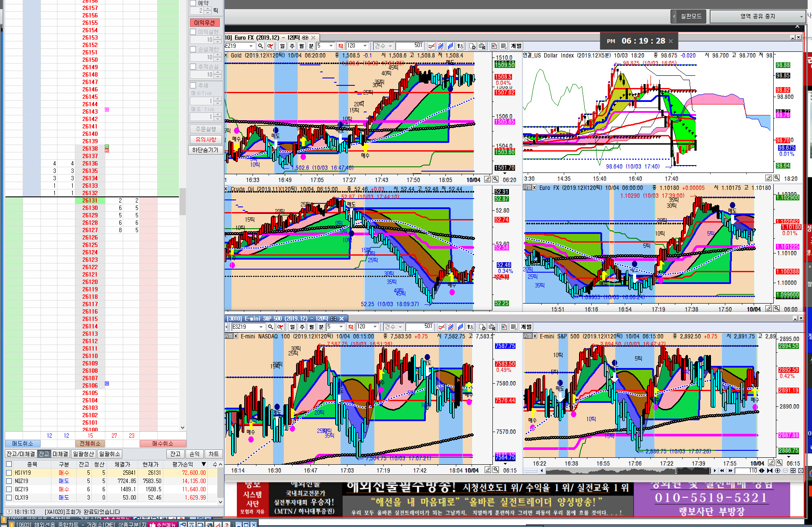812x527 pixels.
Task: Click the up-down arrows icon in the Euro FX toolbar
Action: (460, 46)
